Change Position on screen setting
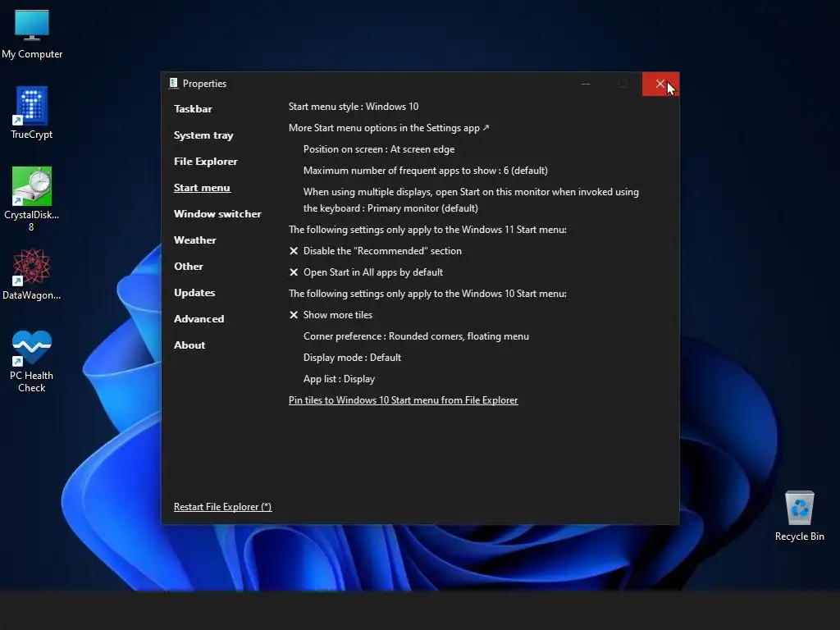 379,149
